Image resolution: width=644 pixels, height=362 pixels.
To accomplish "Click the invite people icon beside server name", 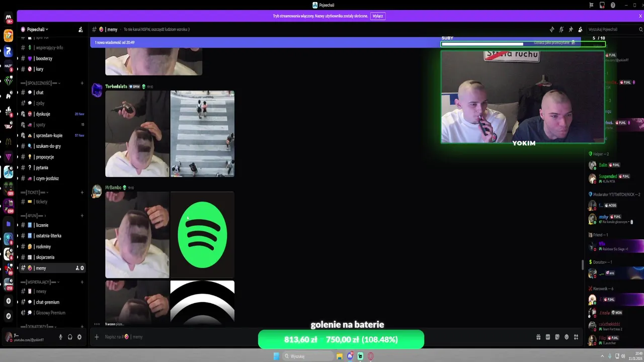I will click(x=80, y=30).
